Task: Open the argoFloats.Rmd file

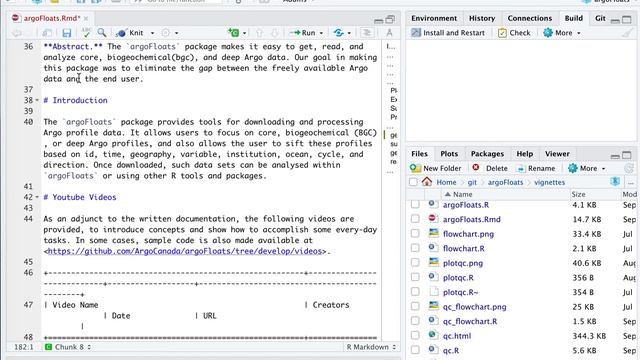Action: [x=471, y=220]
